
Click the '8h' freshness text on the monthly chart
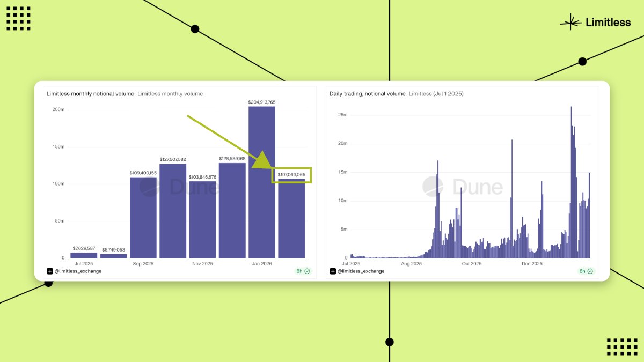click(x=299, y=271)
